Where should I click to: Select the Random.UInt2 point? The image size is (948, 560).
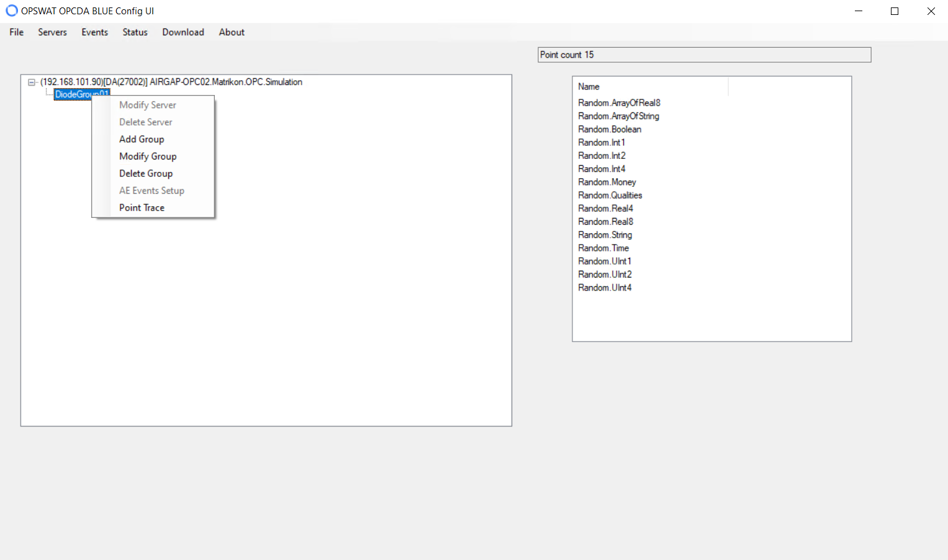click(x=605, y=274)
